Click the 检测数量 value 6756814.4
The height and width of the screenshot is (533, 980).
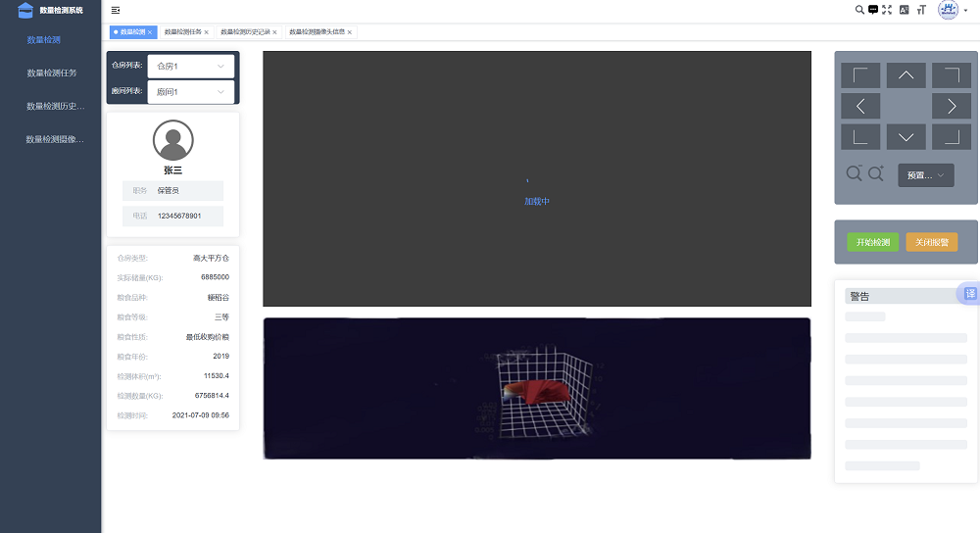(x=212, y=396)
